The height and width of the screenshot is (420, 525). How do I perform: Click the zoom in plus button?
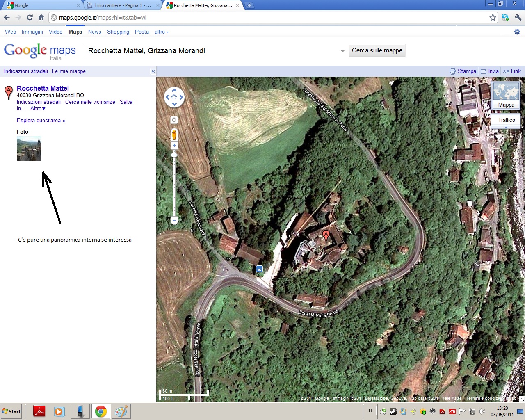(x=174, y=145)
